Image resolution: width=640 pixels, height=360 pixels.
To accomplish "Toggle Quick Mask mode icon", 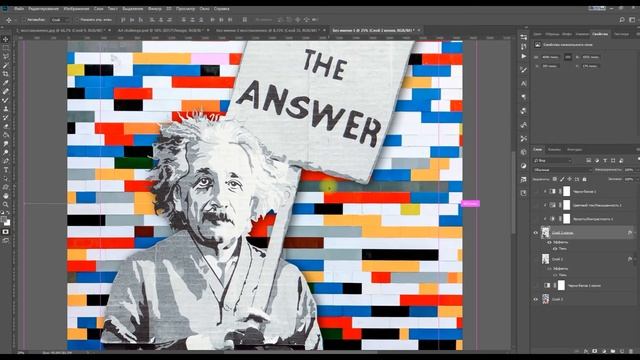I will pyautogui.click(x=6, y=232).
